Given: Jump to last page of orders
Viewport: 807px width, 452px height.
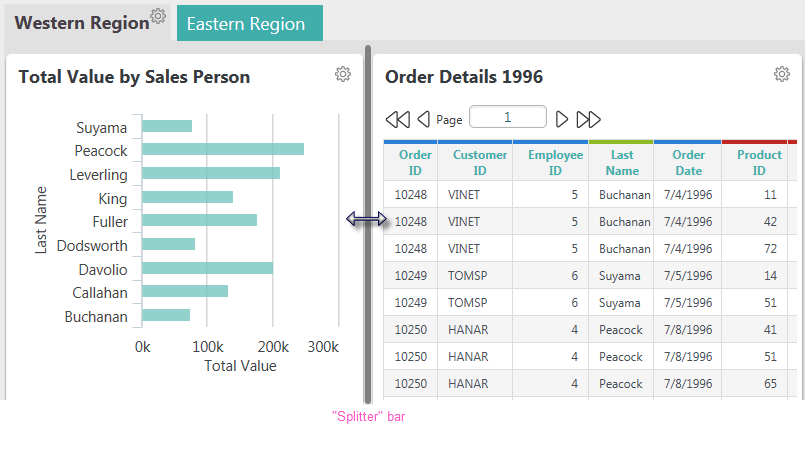Looking at the screenshot, I should (x=588, y=119).
